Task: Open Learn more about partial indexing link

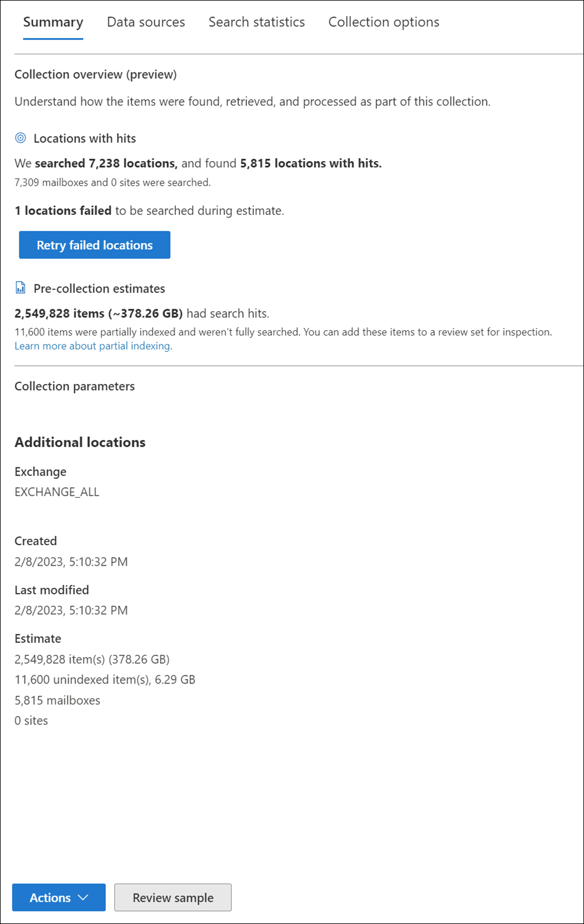Action: coord(93,346)
